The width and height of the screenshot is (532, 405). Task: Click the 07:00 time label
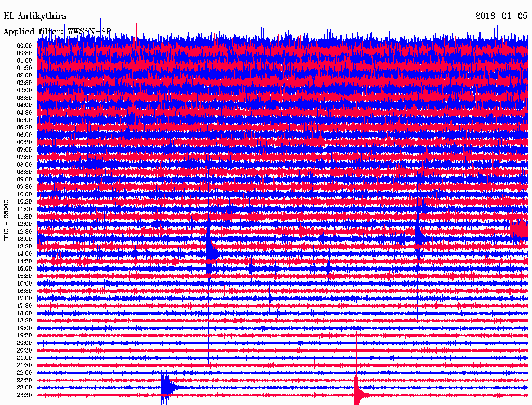point(24,150)
